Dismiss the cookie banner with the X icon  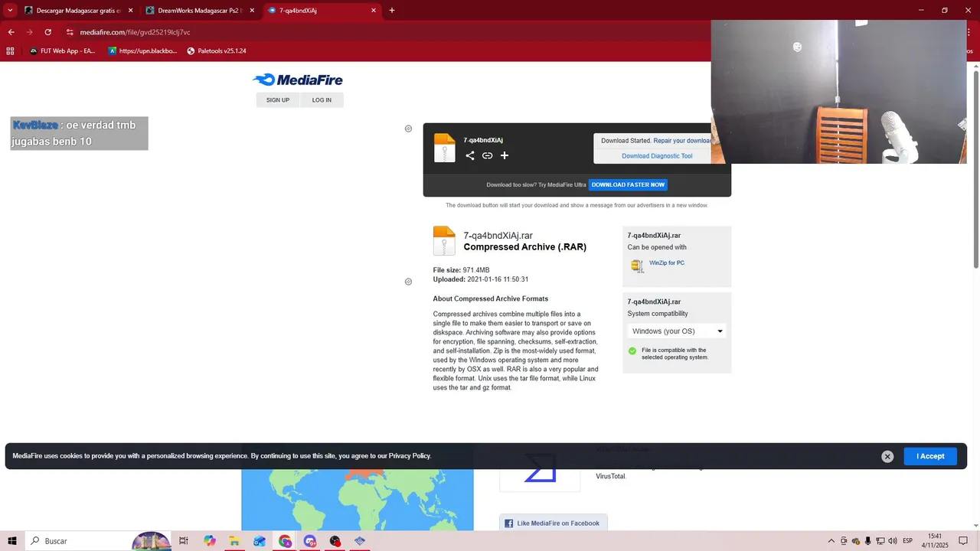tap(887, 456)
